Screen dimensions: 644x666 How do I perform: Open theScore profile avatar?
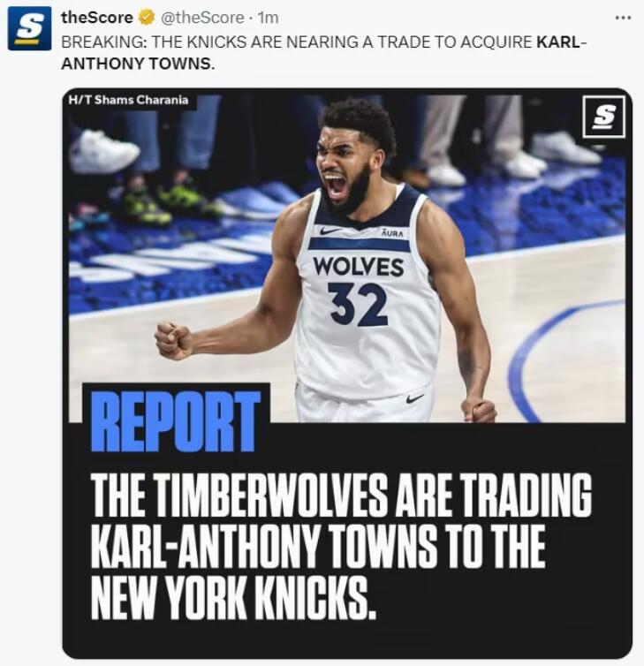(29, 28)
